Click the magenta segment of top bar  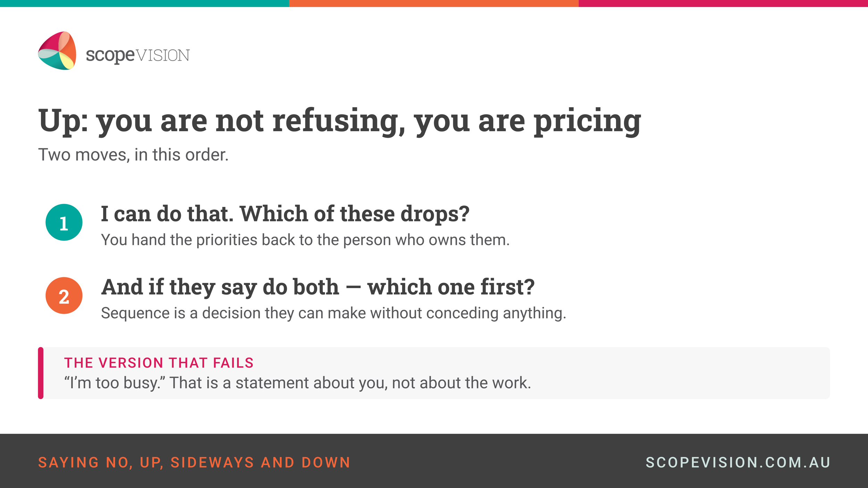point(723,3)
